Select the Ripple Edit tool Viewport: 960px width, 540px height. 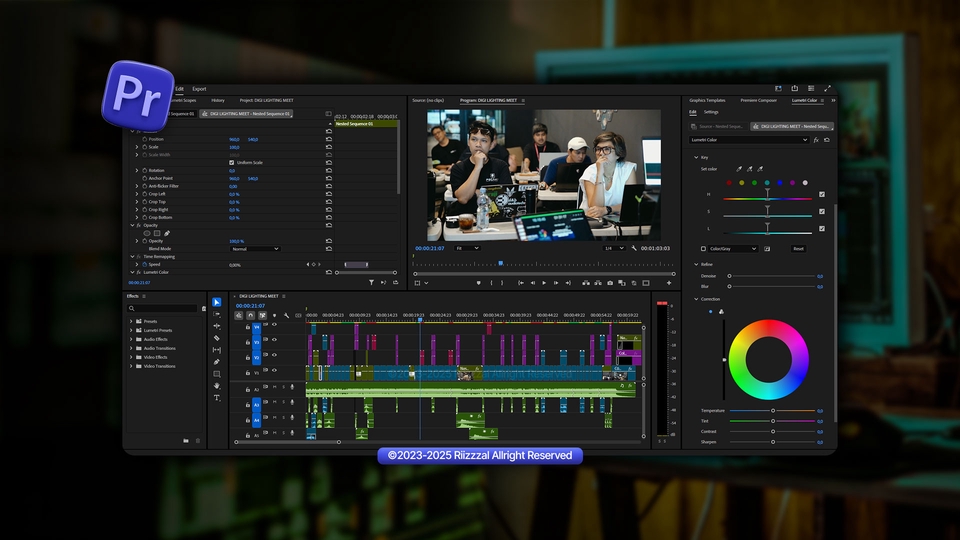point(217,326)
